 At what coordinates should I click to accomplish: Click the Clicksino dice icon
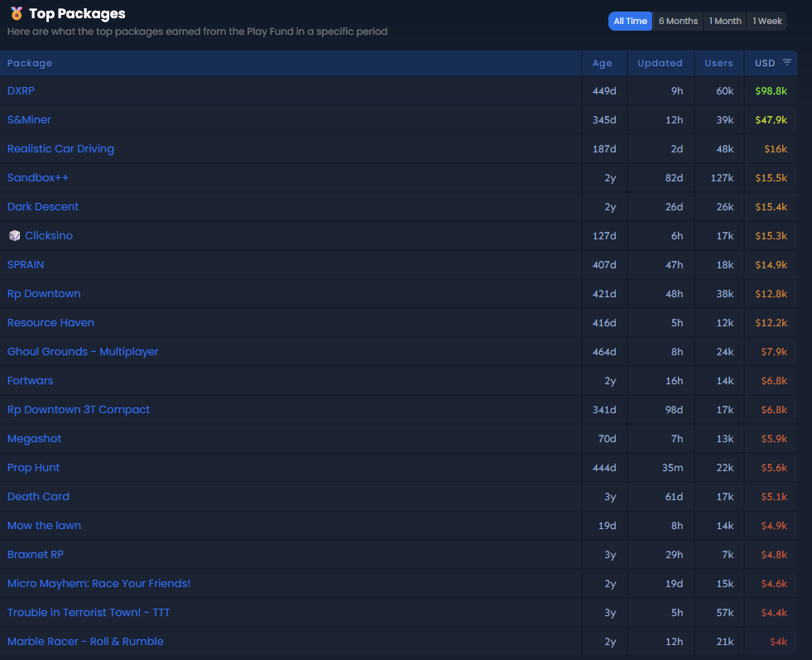(15, 236)
